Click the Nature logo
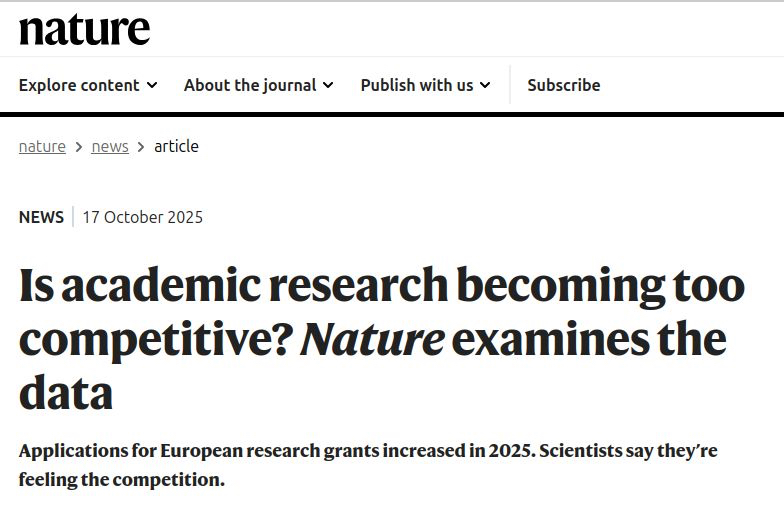This screenshot has height=506, width=784. click(84, 30)
